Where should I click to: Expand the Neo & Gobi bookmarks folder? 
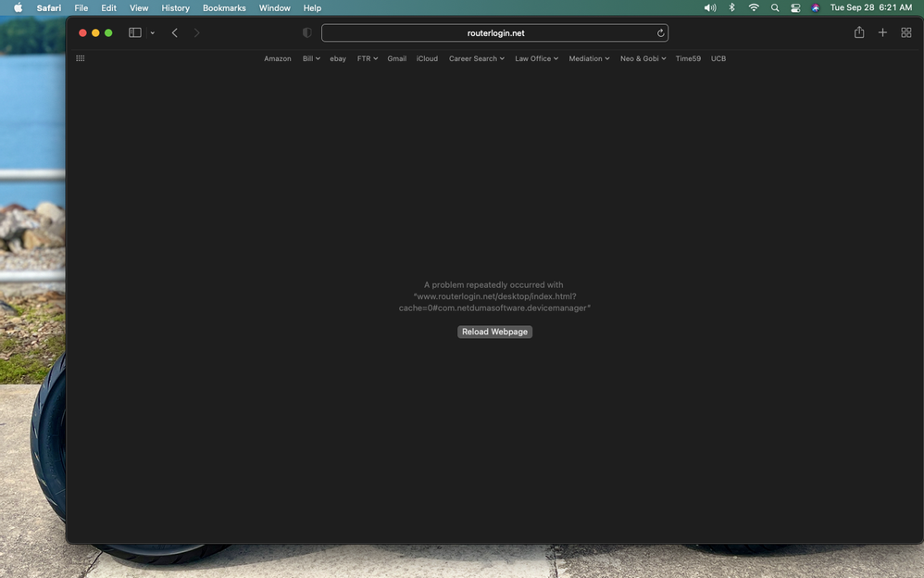643,58
